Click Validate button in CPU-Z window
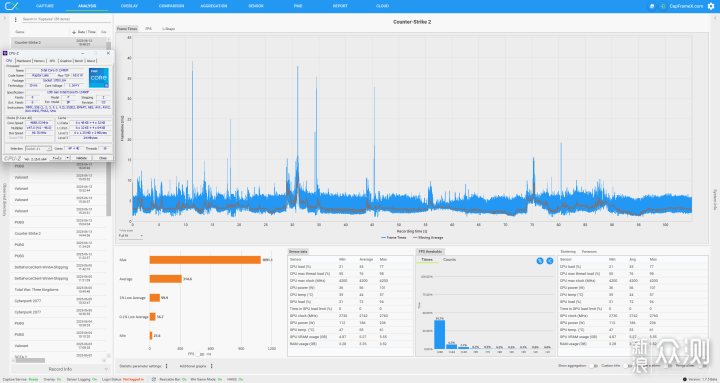Image resolution: width=720 pixels, height=383 pixels. pyautogui.click(x=81, y=158)
